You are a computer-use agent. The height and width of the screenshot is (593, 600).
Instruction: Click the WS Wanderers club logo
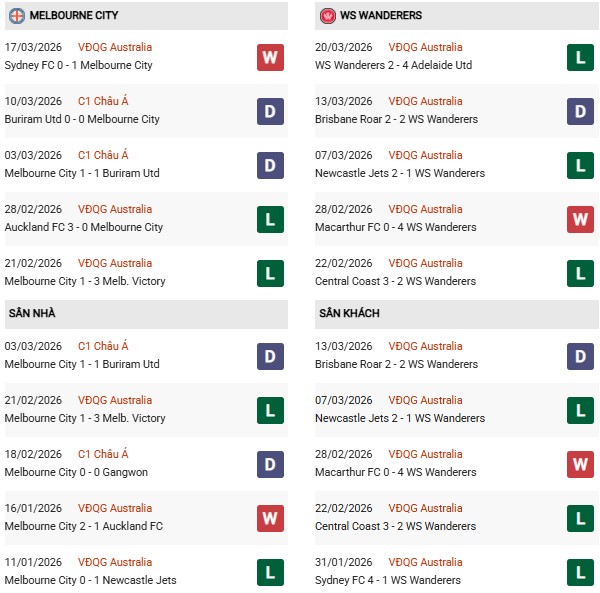tap(328, 16)
